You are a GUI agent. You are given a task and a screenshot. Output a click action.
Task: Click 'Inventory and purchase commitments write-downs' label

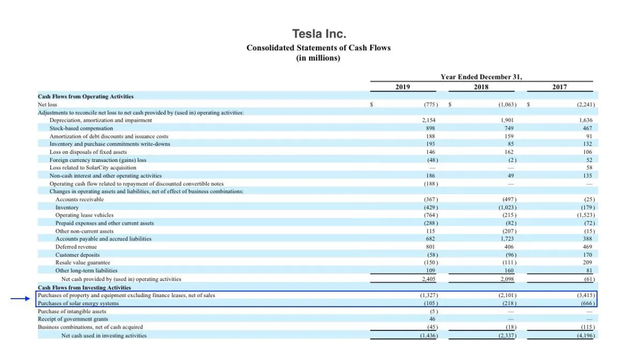[110, 144]
